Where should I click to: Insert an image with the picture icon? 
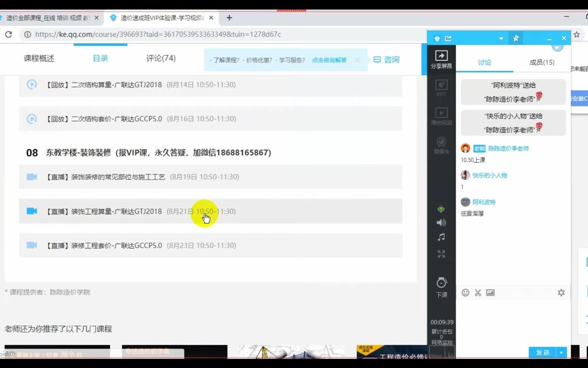[490, 292]
